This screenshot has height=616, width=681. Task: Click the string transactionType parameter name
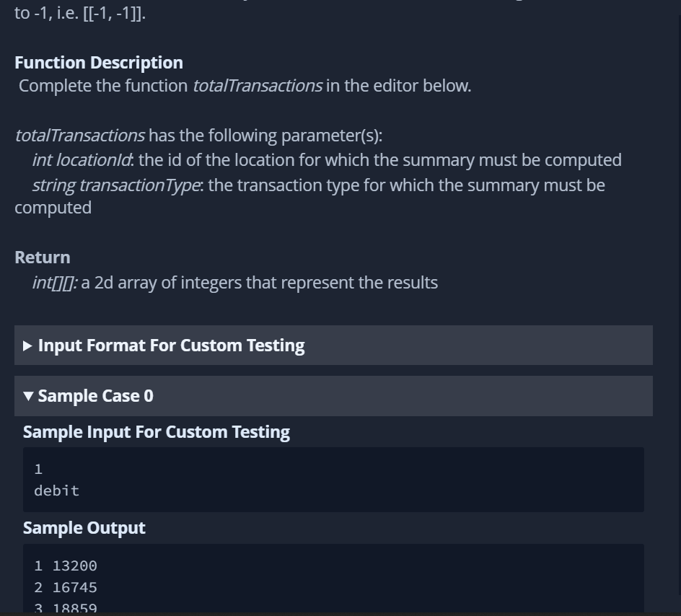[x=116, y=185]
